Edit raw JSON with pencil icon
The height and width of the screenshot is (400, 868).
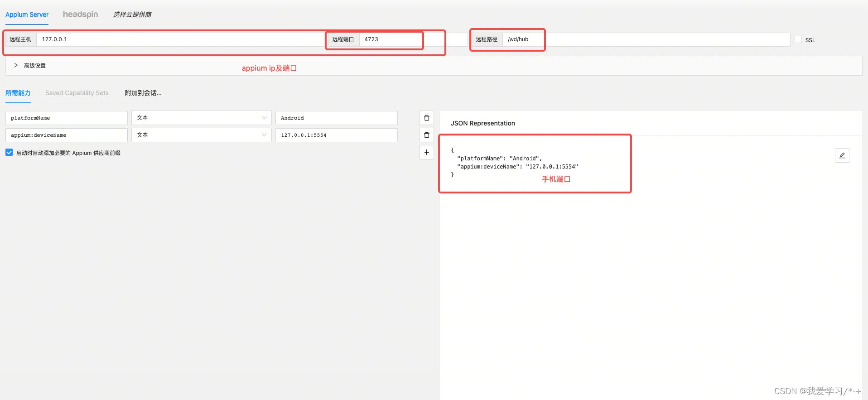click(842, 155)
